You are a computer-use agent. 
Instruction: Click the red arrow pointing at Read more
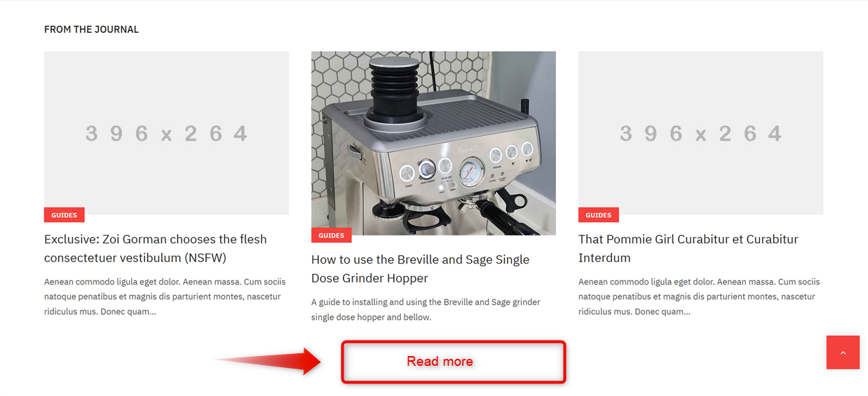(267, 361)
